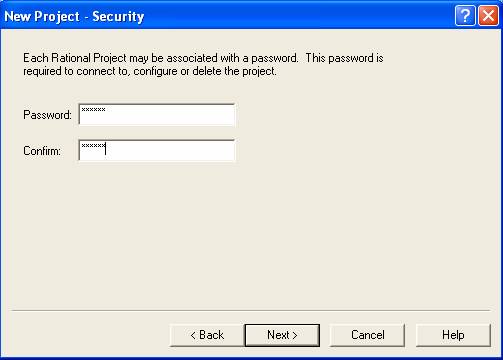Image resolution: width=503 pixels, height=360 pixels.
Task: Click the line reading required to connect to
Action: click(150, 71)
